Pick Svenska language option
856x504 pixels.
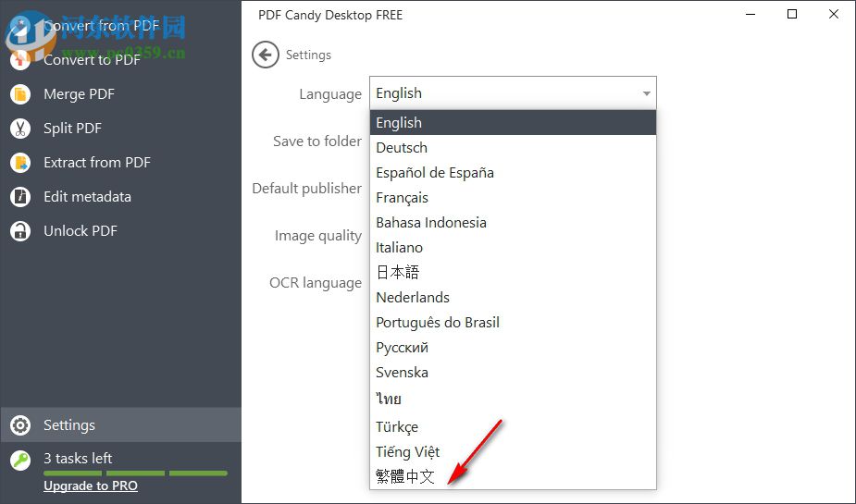tap(514, 373)
